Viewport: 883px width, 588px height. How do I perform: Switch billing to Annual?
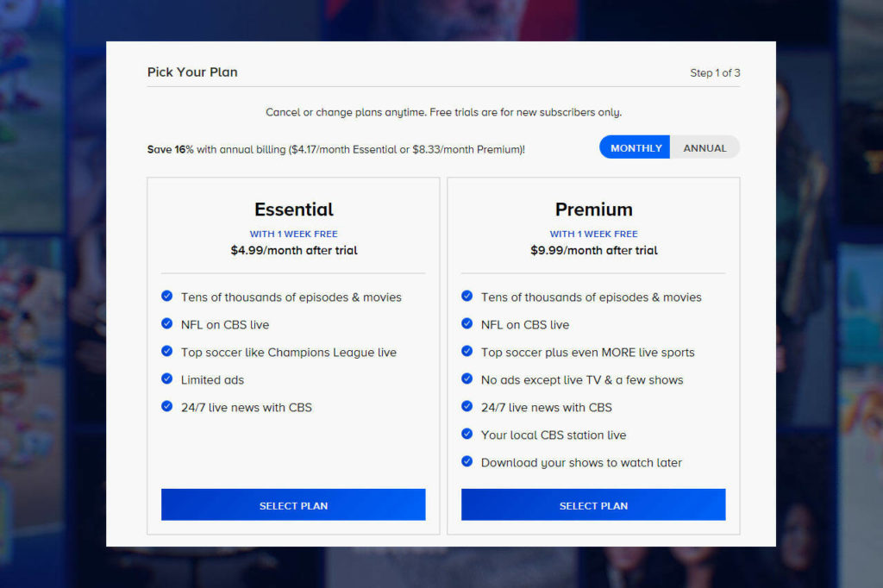coord(705,147)
